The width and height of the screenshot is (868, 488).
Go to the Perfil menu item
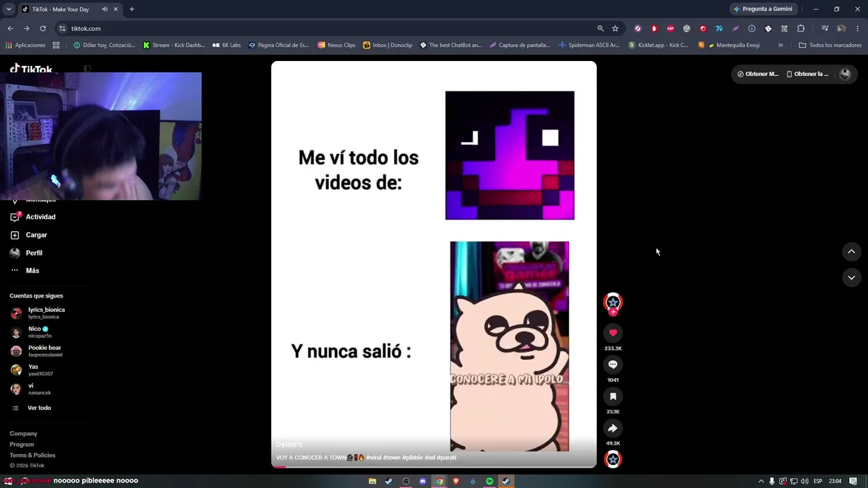(x=34, y=253)
